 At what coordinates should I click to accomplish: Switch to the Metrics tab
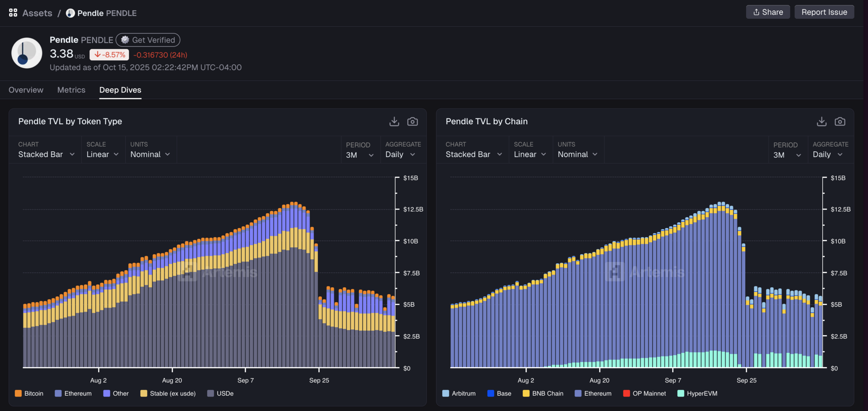71,90
